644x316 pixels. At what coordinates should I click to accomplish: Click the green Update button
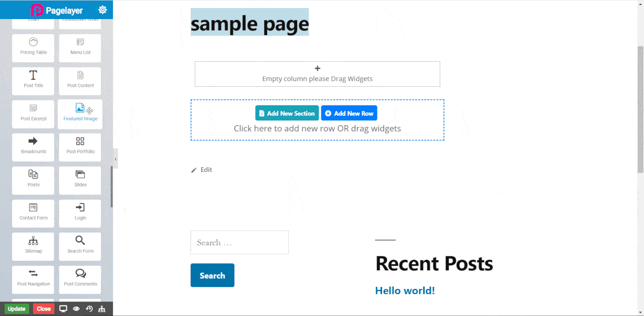(17, 308)
